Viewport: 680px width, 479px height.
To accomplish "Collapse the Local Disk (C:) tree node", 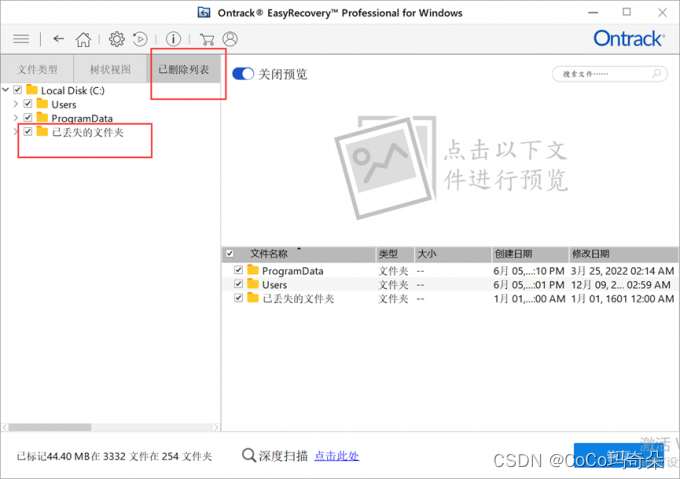I will click(x=6, y=90).
